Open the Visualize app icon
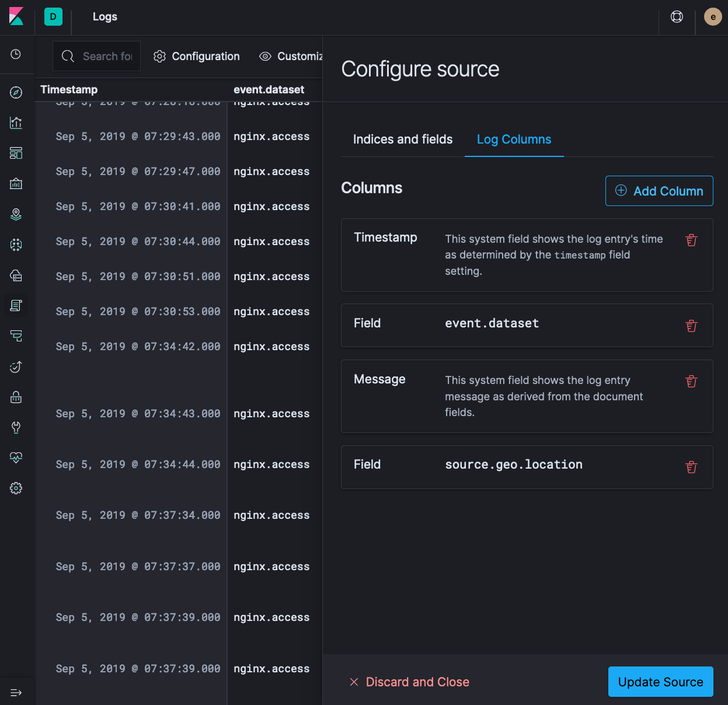Image resolution: width=728 pixels, height=705 pixels. 16,123
